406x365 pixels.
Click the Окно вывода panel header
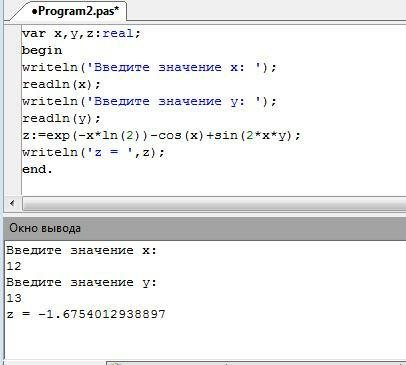click(x=205, y=228)
